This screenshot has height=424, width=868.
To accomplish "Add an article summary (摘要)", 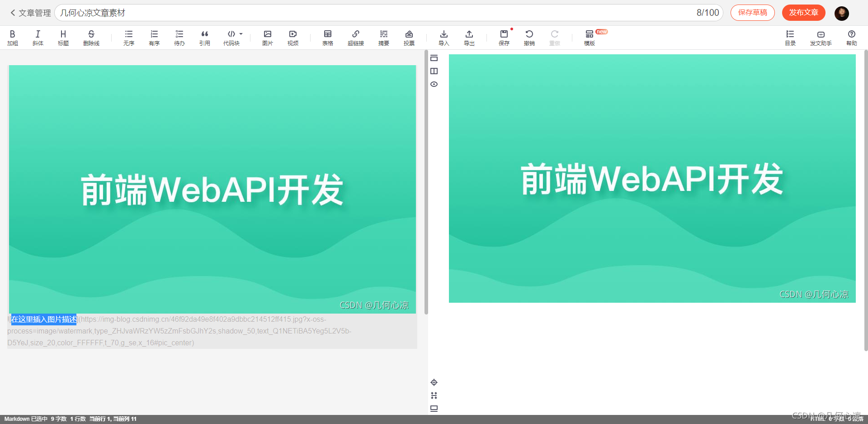I will coord(384,38).
